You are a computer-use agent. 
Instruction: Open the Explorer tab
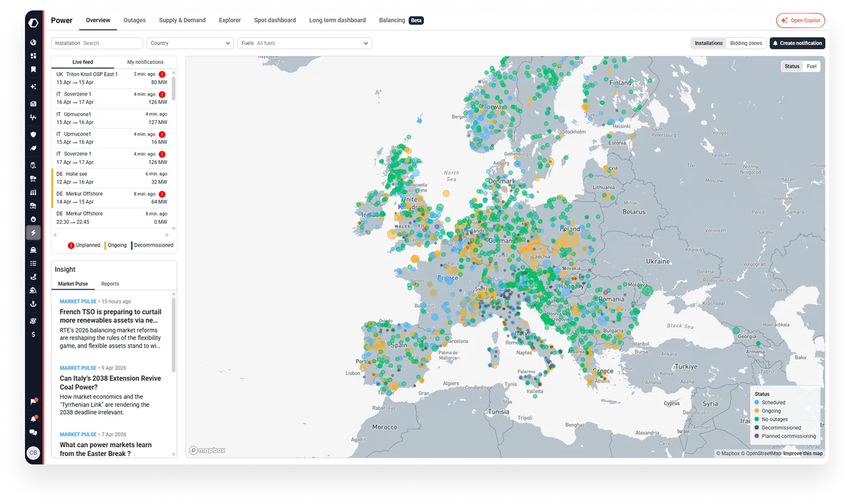coord(230,20)
